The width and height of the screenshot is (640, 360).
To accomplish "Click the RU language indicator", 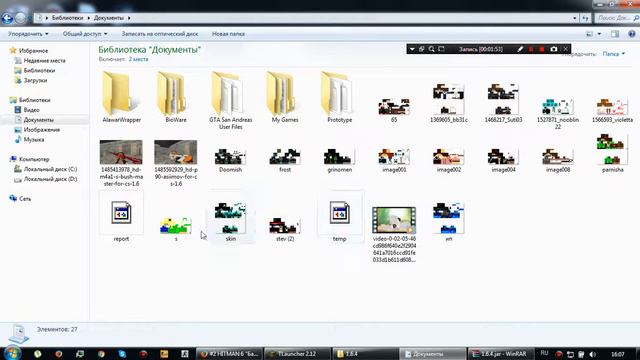I will click(544, 353).
